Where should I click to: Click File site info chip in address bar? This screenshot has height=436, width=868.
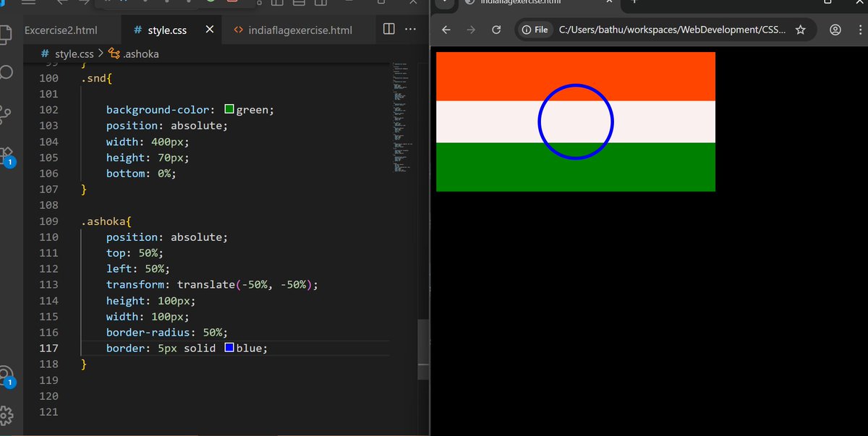pyautogui.click(x=535, y=30)
